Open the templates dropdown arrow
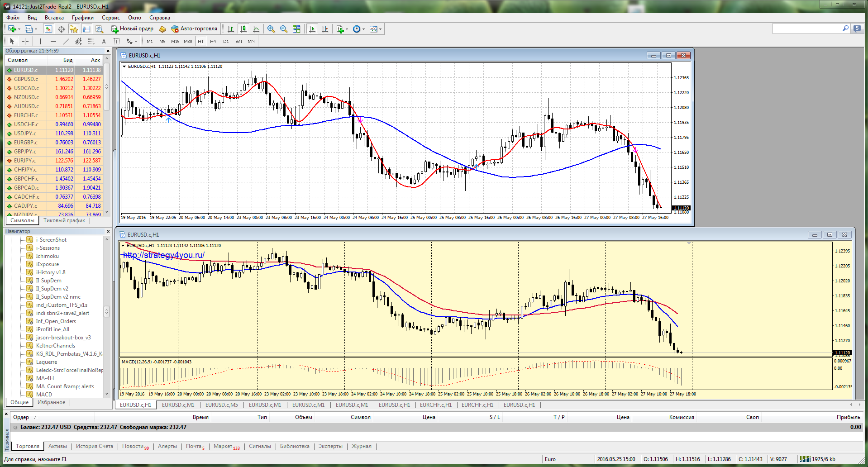Viewport: 868px width, 467px height. (x=380, y=29)
